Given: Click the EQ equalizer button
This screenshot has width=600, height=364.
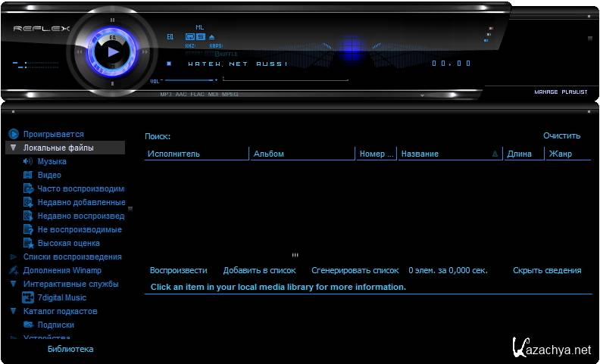Looking at the screenshot, I should pos(170,36).
